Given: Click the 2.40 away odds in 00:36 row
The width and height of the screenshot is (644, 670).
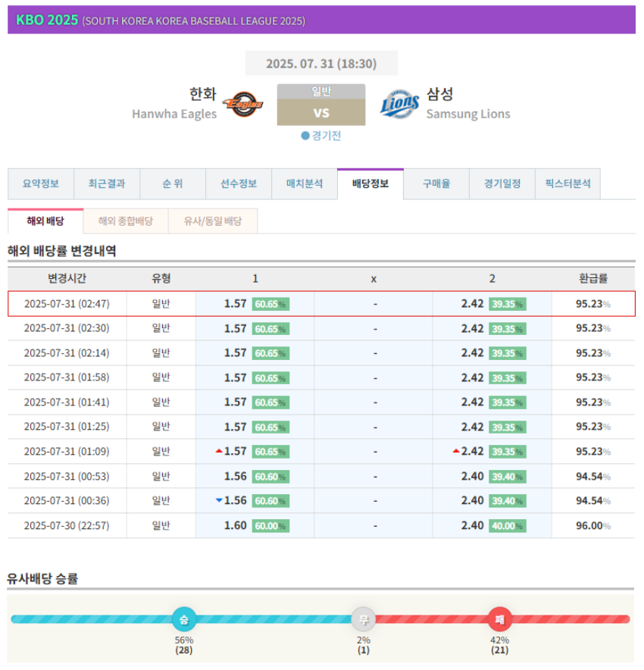Looking at the screenshot, I should pos(472,500).
